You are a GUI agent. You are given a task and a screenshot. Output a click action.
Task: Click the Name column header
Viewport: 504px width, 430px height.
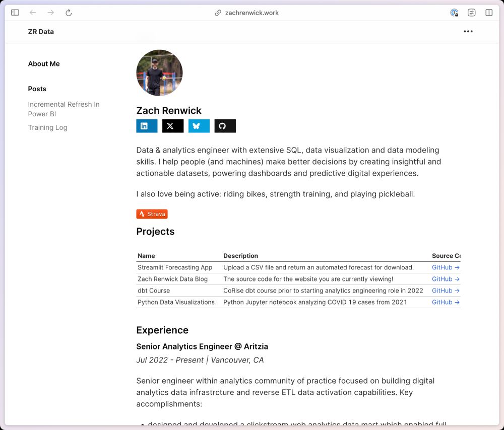click(x=146, y=256)
